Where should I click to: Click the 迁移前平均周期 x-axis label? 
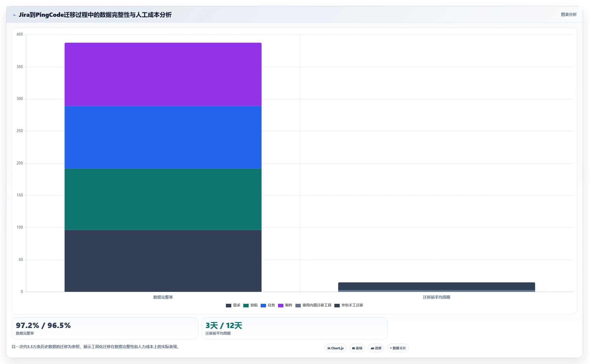point(437,297)
